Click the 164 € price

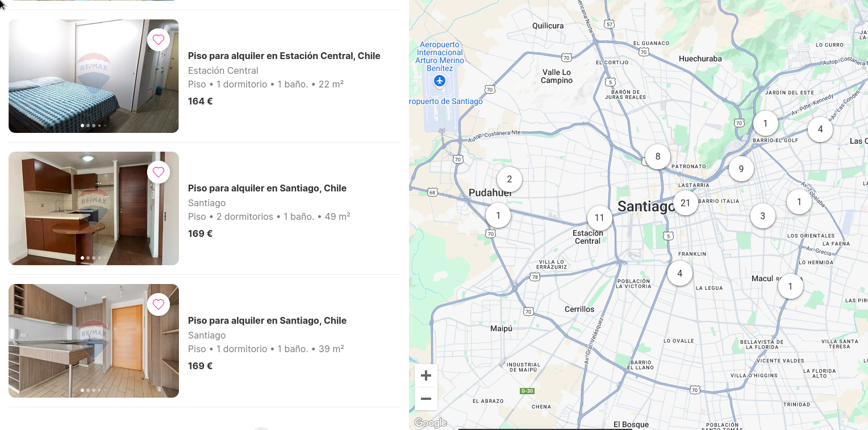tap(201, 101)
